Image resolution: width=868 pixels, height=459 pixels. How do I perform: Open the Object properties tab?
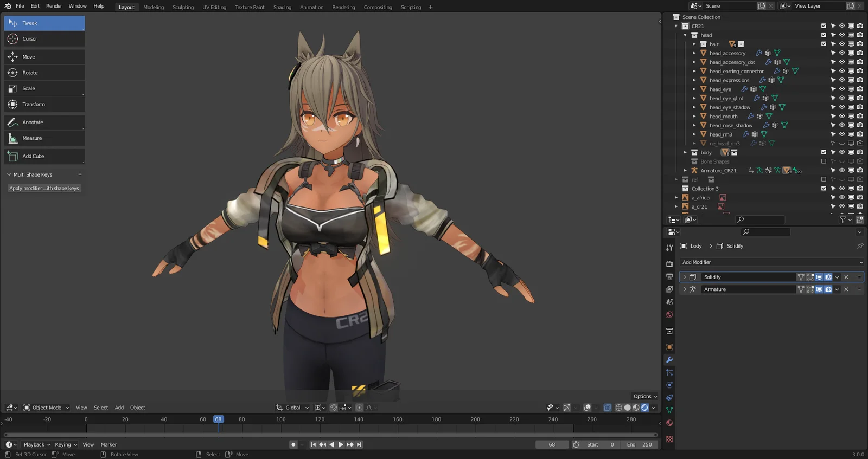click(669, 347)
